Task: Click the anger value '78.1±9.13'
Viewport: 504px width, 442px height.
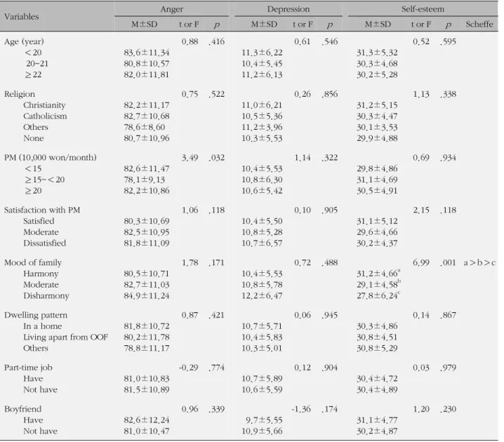Action: [145, 180]
